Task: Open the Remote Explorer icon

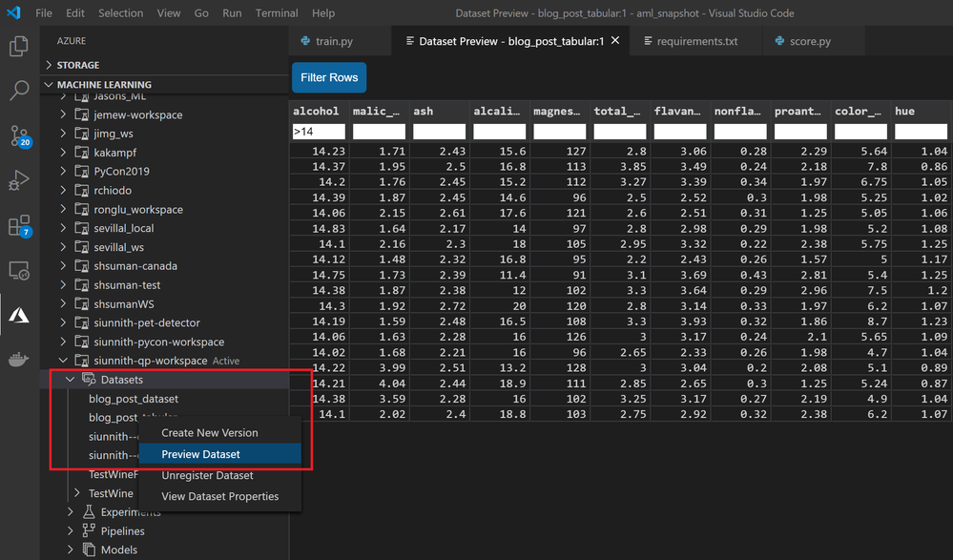Action: [x=19, y=270]
